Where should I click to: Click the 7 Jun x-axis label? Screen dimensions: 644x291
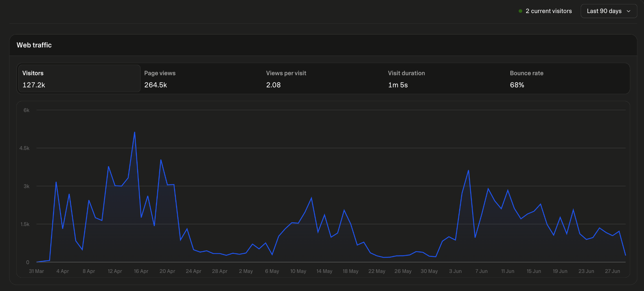point(482,271)
